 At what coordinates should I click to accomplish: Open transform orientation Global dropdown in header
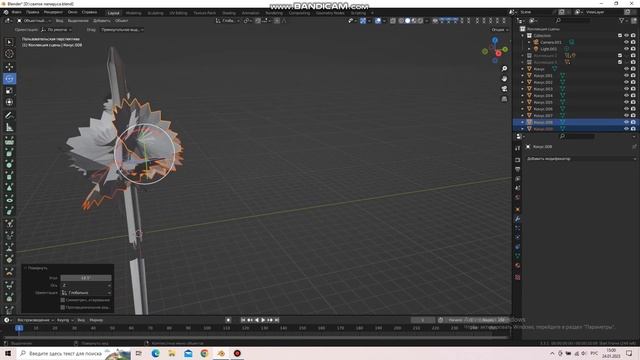click(x=227, y=20)
